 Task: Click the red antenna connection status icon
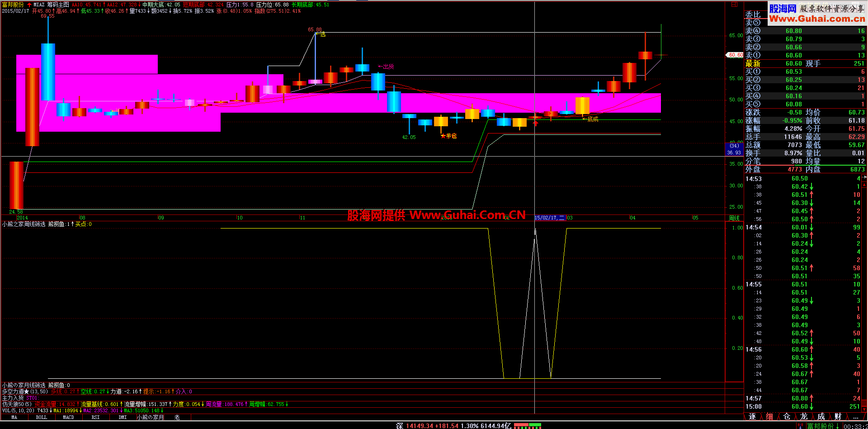pyautogui.click(x=801, y=426)
